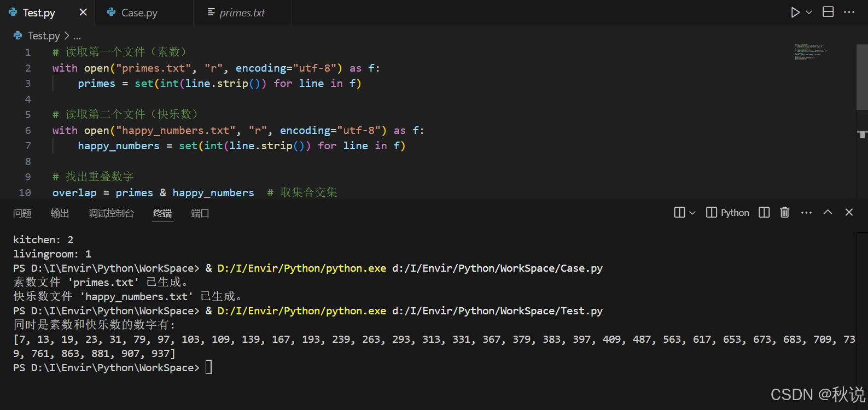Image resolution: width=868 pixels, height=410 pixels.
Task: Click the Test.py path in terminal command
Action: (497, 311)
